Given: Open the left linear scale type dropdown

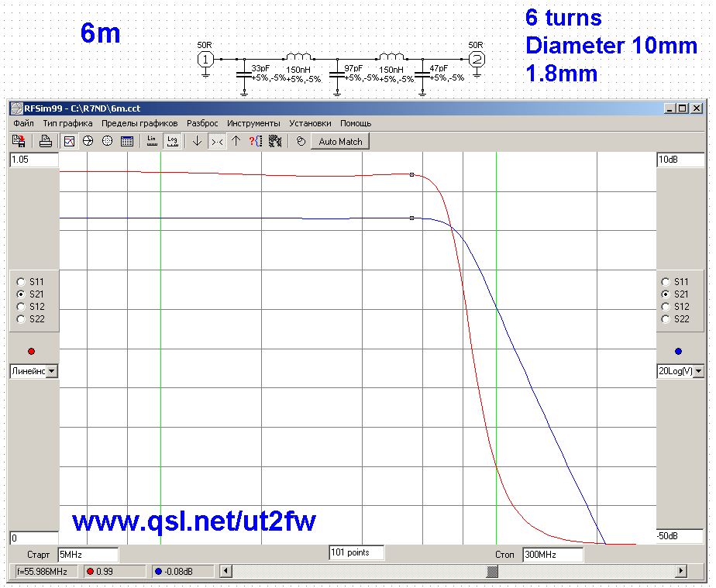Looking at the screenshot, I should 52,372.
